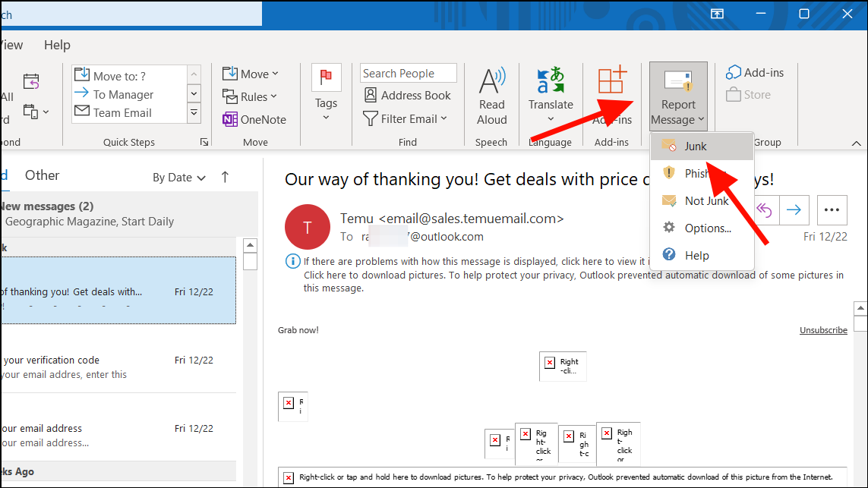The height and width of the screenshot is (488, 868).
Task: Open the more actions ellipsis button
Action: (x=832, y=210)
